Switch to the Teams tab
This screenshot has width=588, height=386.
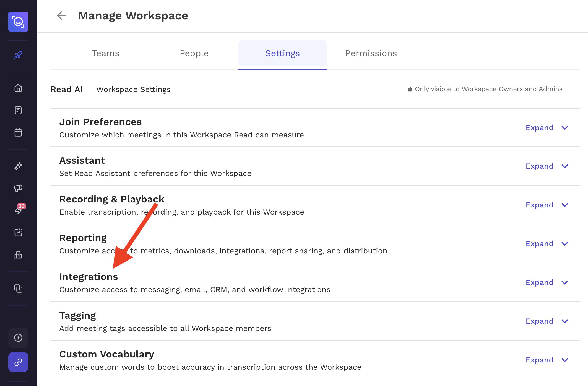(106, 53)
